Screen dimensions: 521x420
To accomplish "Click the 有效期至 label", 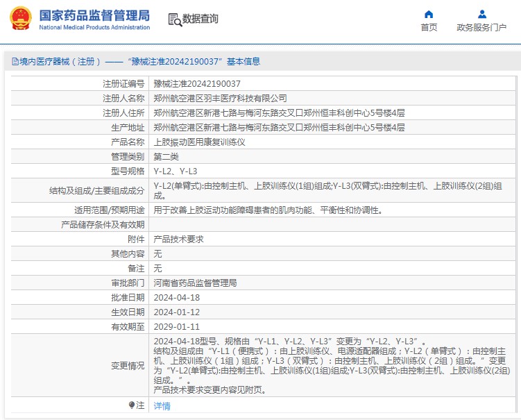I will click(128, 327).
